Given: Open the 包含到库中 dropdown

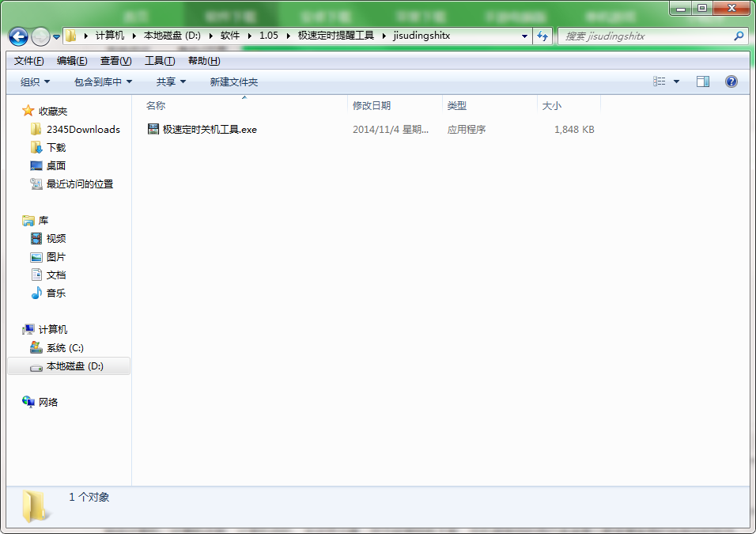Looking at the screenshot, I should coord(103,81).
